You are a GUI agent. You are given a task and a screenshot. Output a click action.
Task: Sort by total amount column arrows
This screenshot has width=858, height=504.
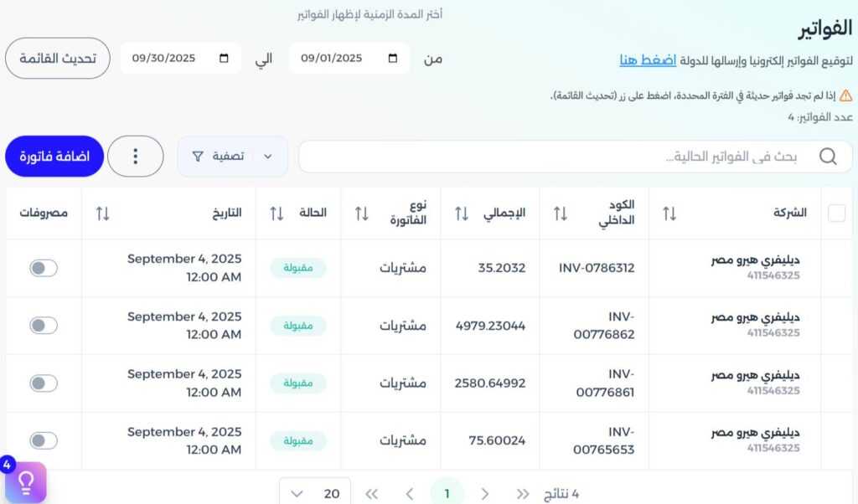[x=462, y=213]
